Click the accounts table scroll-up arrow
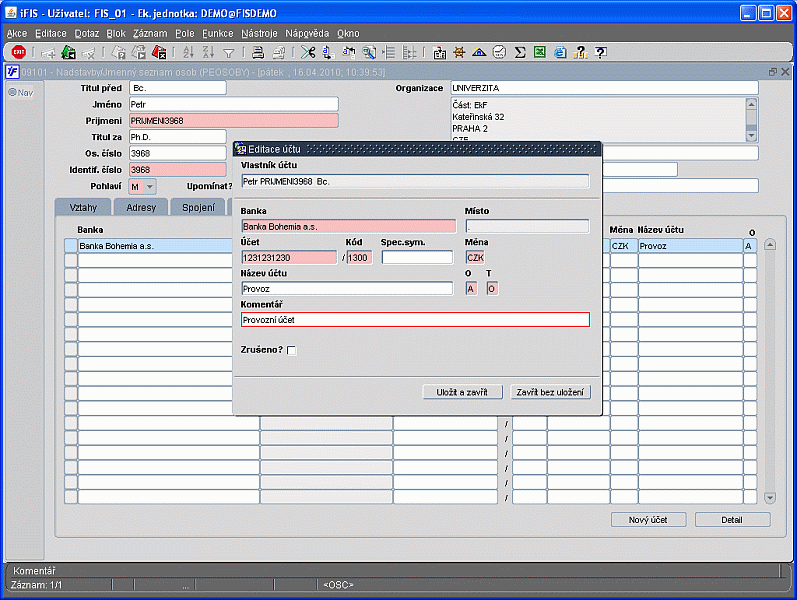This screenshot has height=600, width=797. pos(770,245)
